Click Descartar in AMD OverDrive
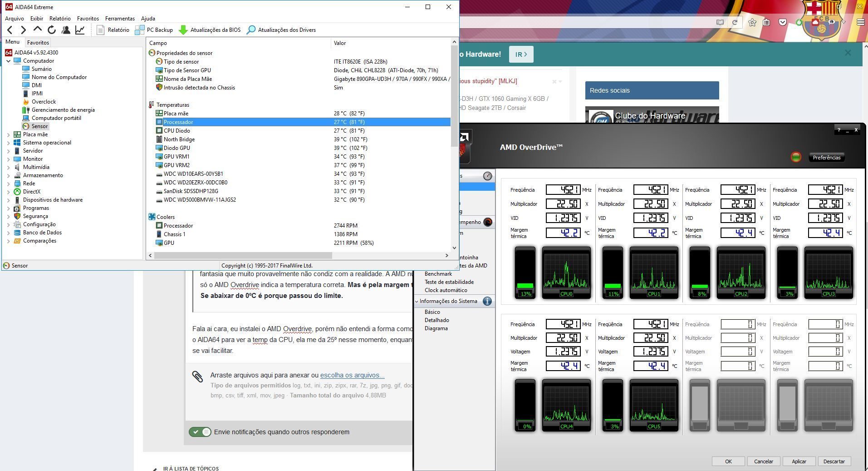Viewport: 868px width, 471px height. (834, 461)
